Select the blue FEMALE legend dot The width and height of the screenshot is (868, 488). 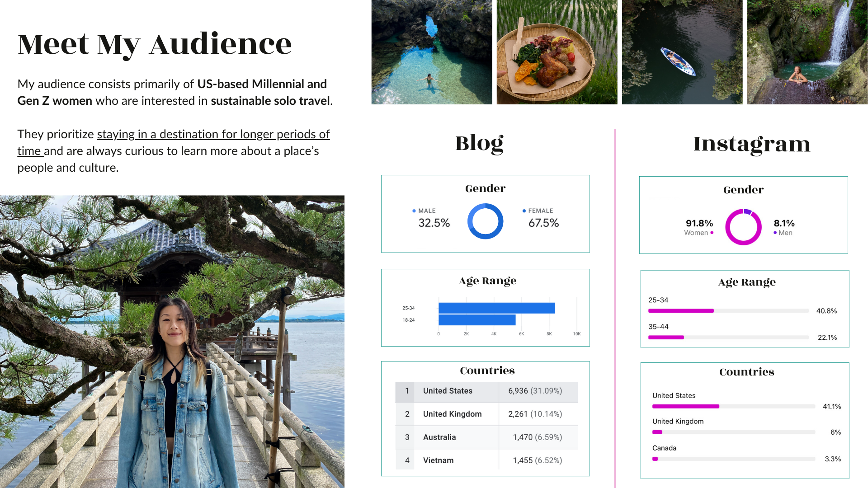point(524,211)
